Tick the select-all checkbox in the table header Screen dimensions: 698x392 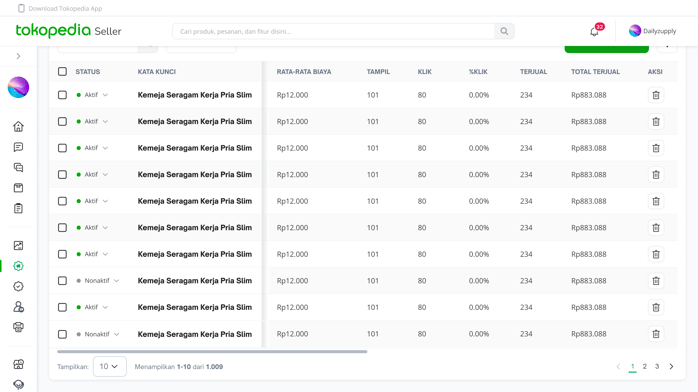coord(62,72)
